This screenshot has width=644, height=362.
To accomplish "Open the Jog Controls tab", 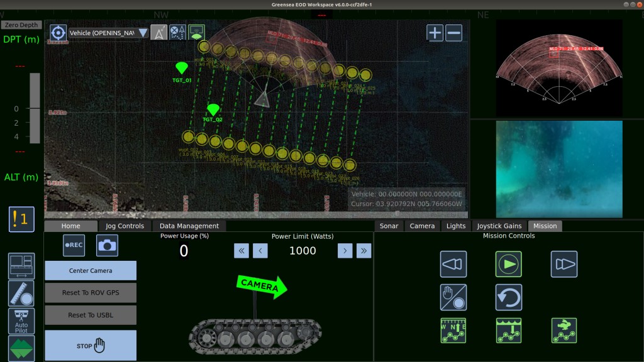I will [x=125, y=226].
